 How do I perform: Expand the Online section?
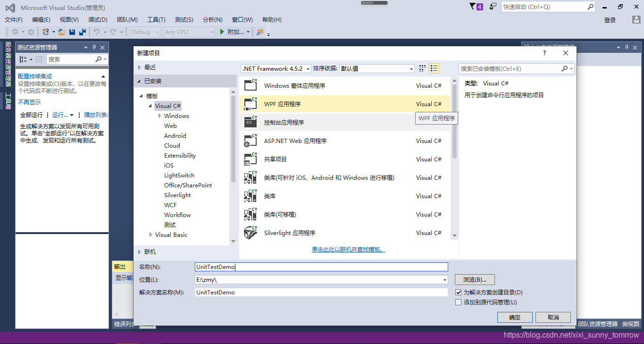point(139,252)
